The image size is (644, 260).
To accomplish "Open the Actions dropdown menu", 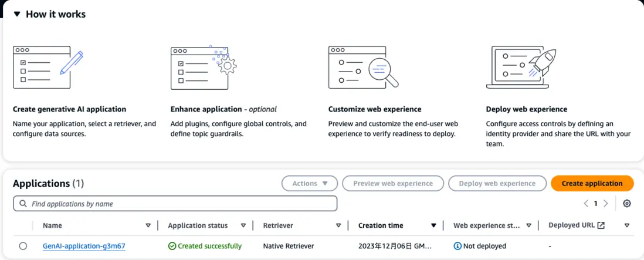I will pyautogui.click(x=310, y=183).
